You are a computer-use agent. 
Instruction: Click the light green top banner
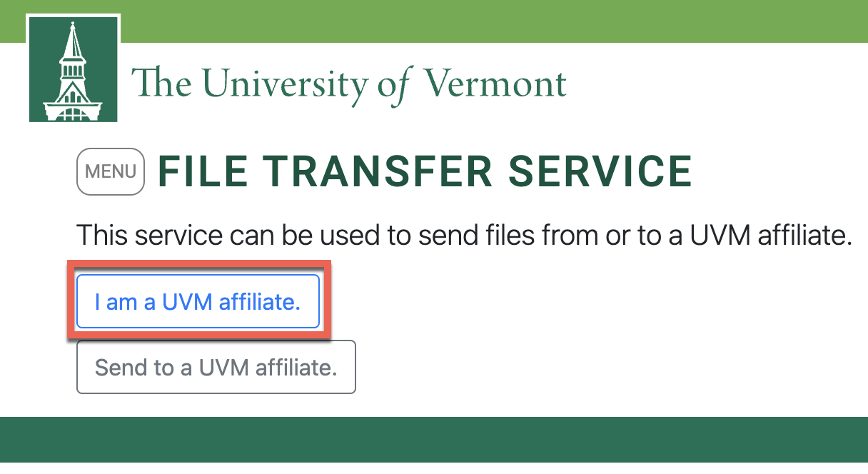tap(500, 20)
